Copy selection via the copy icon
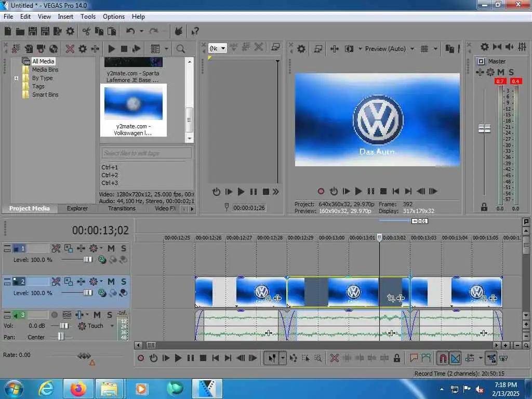532x399 pixels. coord(99,31)
